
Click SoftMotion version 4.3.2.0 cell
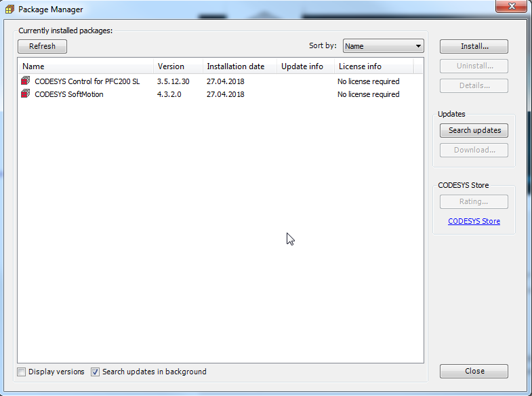point(168,94)
